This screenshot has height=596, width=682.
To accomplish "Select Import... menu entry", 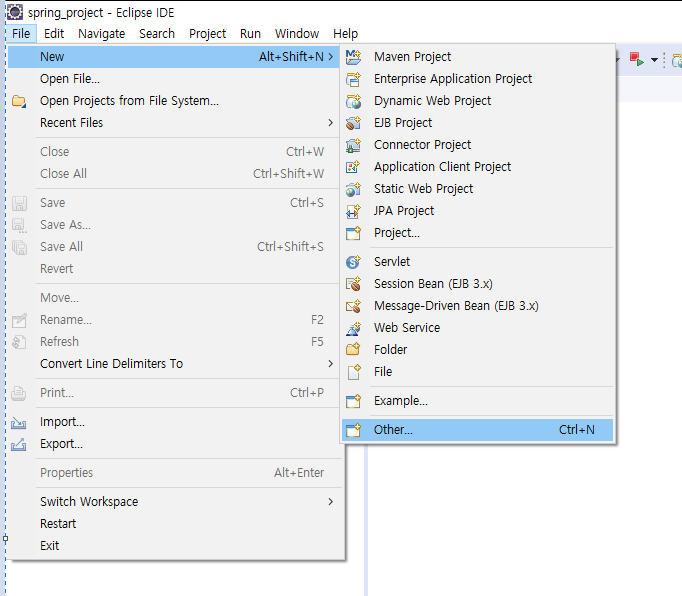I will click(173, 422).
